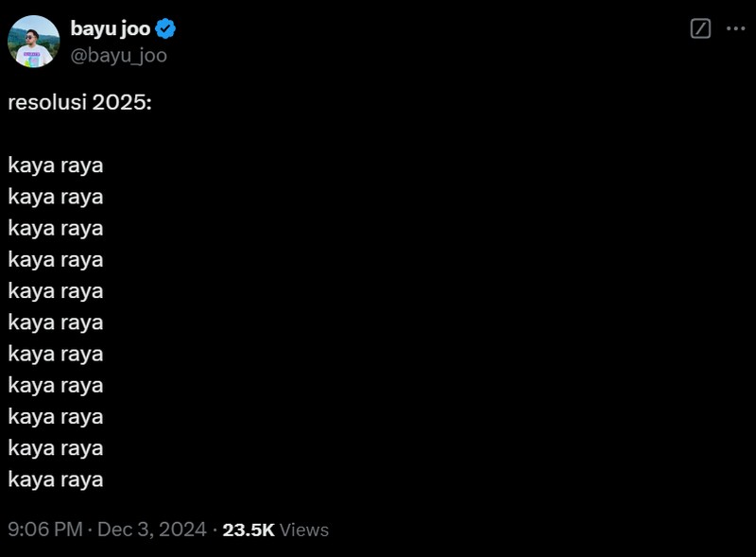
Task: Click the first kaya raya line
Action: coord(55,165)
